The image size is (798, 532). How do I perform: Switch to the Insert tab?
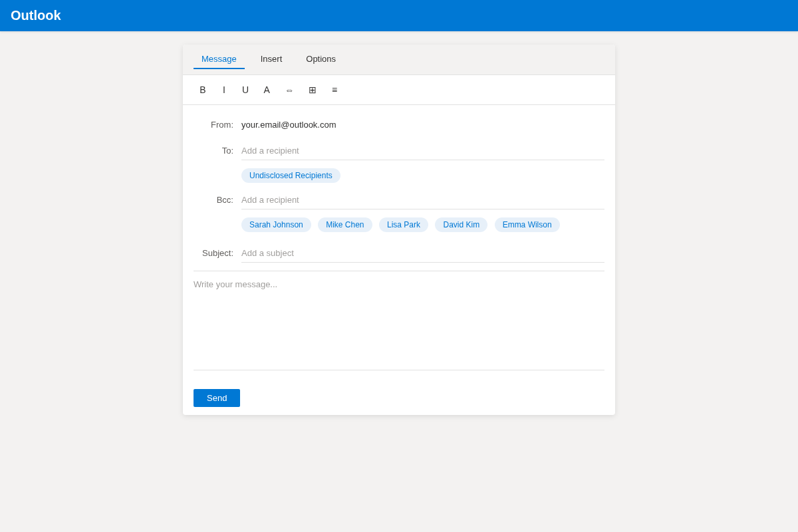(x=271, y=59)
